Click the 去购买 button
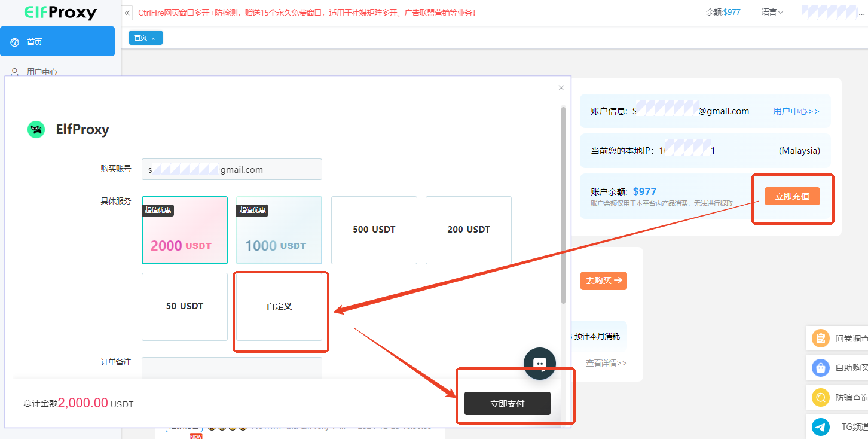 coord(604,281)
